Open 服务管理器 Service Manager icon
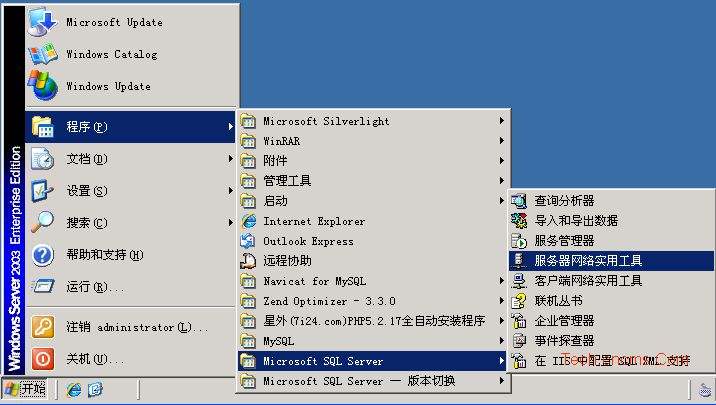716x405 pixels. click(519, 241)
